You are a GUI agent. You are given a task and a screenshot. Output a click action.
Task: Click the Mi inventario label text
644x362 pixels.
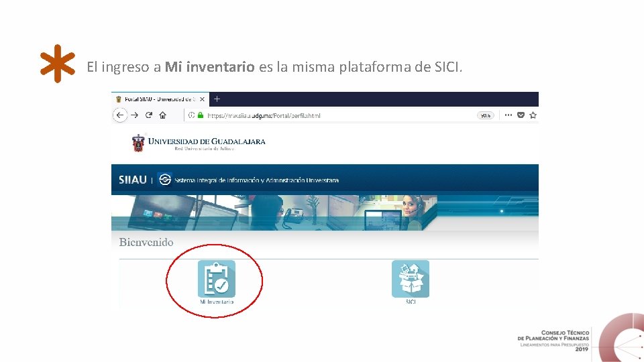(217, 302)
